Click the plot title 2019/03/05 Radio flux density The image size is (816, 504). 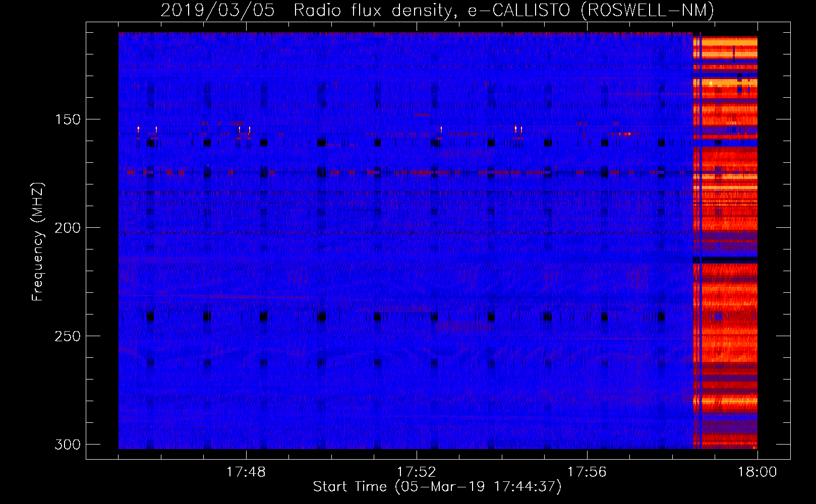(x=437, y=10)
